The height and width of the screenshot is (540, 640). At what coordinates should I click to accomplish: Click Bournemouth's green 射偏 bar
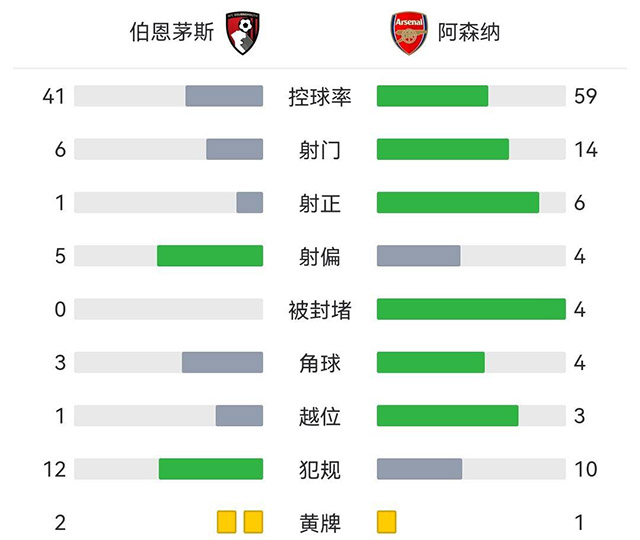[x=210, y=256]
